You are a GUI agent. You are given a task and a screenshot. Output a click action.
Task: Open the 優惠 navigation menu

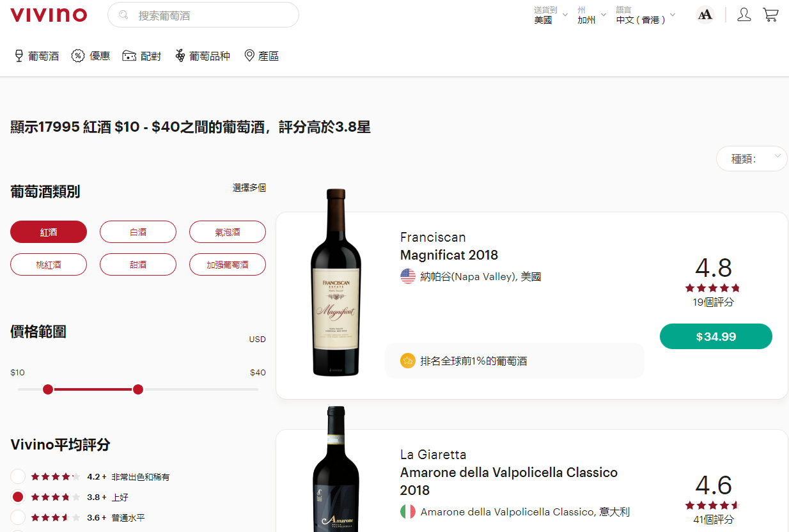91,56
